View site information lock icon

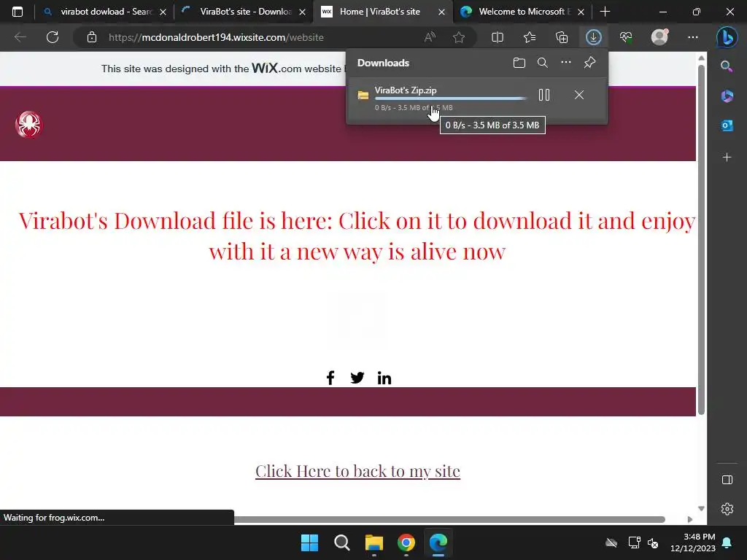[92, 37]
